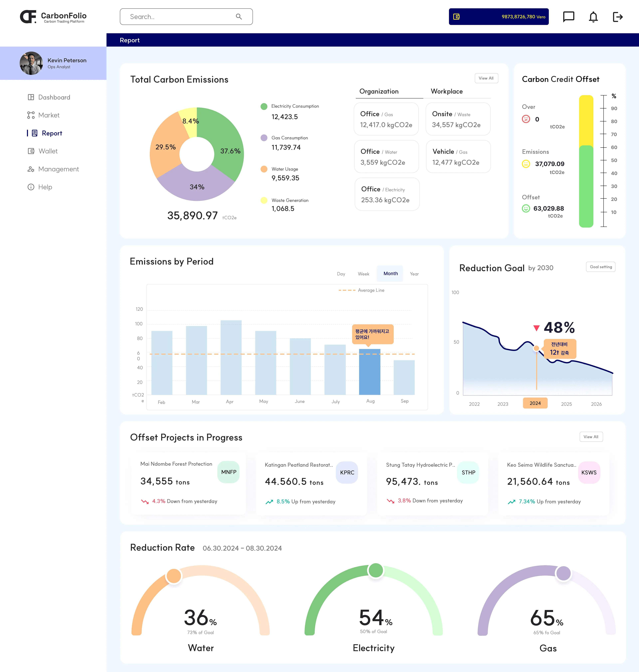Click the Goal setting button
Image resolution: width=639 pixels, height=672 pixels.
pyautogui.click(x=601, y=267)
